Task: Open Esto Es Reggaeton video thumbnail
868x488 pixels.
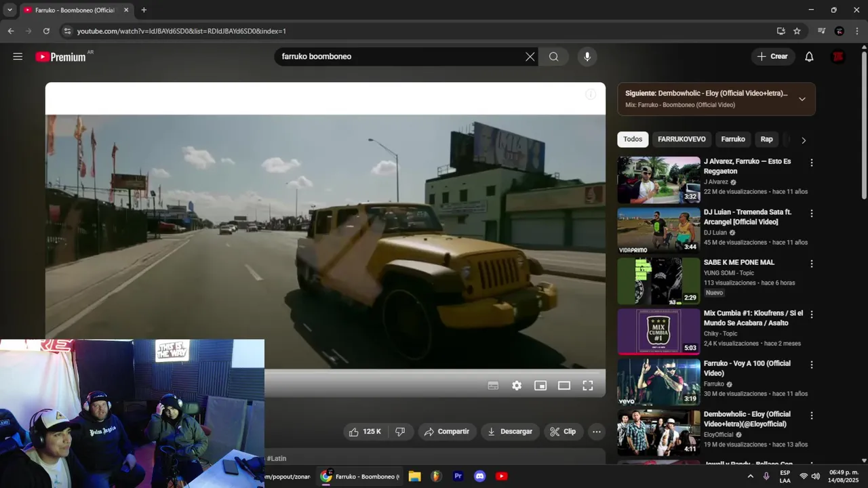Action: [x=658, y=180]
